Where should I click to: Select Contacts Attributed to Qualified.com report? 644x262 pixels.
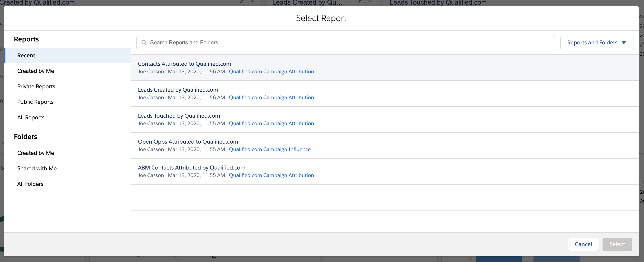(185, 64)
